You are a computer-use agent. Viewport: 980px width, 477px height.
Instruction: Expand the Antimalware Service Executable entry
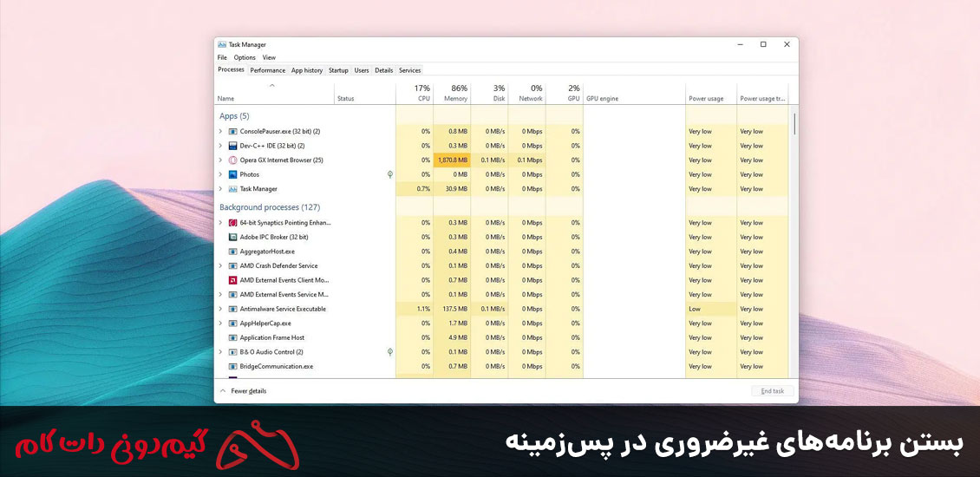pyautogui.click(x=220, y=309)
